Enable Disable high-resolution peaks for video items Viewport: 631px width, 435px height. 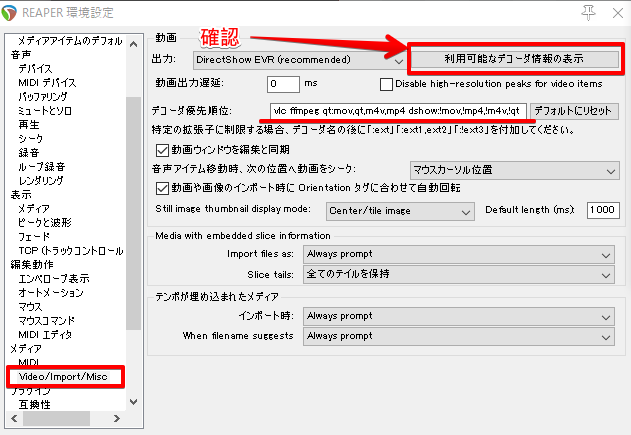pyautogui.click(x=386, y=84)
